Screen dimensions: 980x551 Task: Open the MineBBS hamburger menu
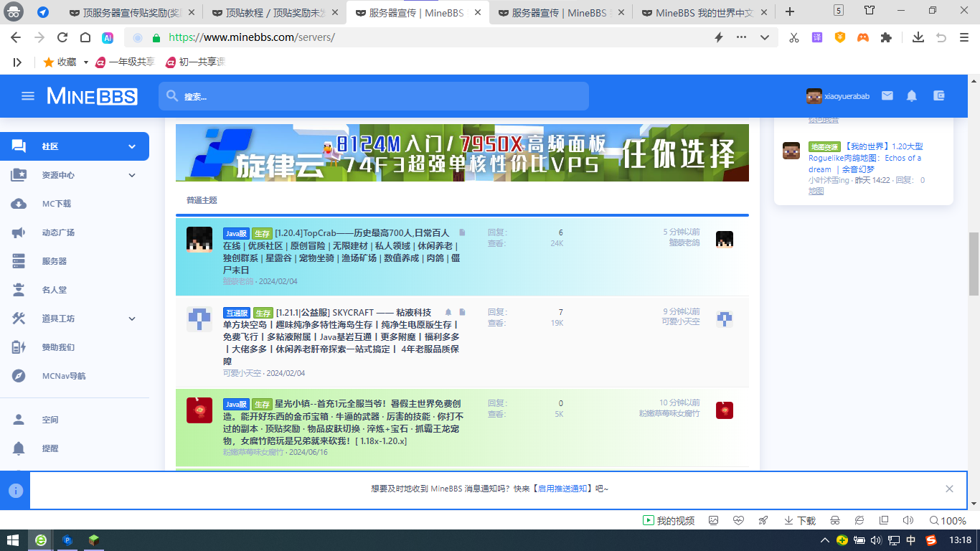28,95
